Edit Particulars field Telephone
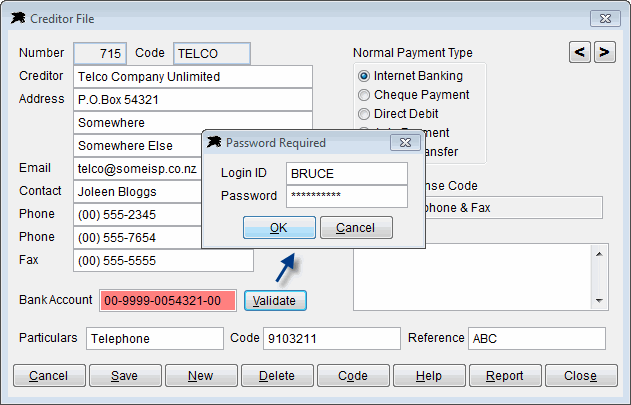This screenshot has height=405, width=631. tap(155, 339)
